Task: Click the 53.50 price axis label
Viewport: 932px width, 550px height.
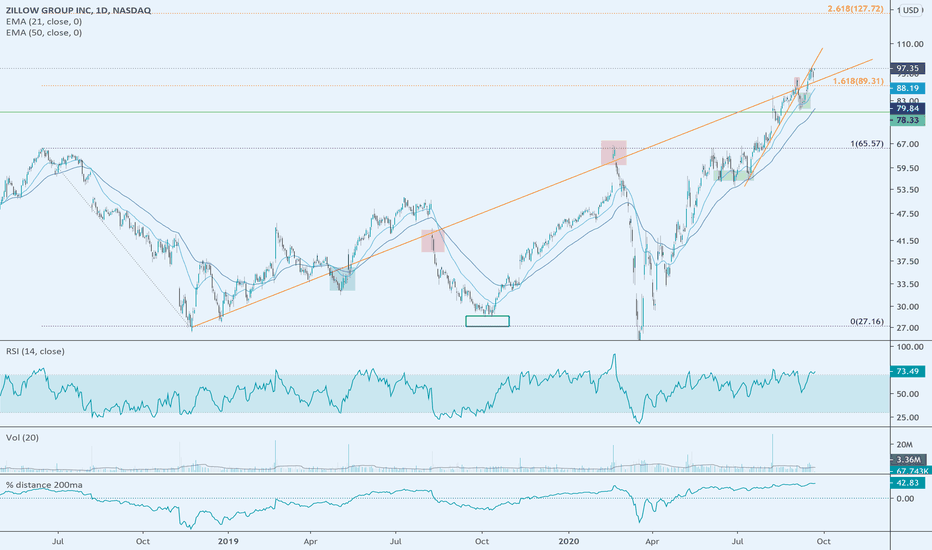Action: click(909, 190)
